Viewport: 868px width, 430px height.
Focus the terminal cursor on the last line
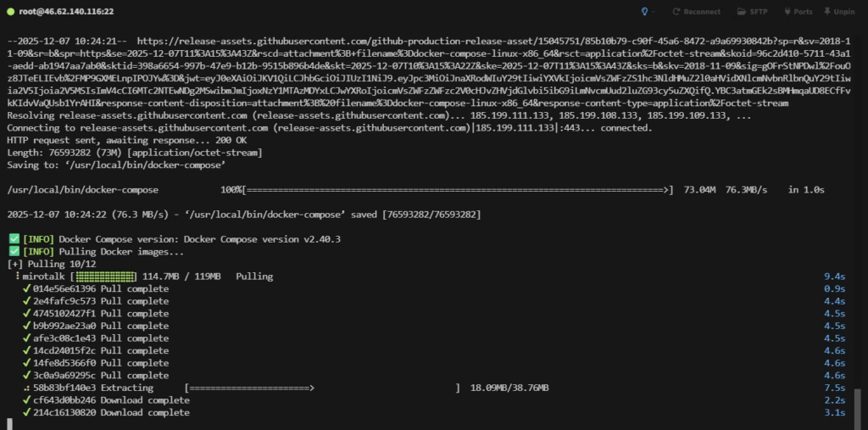(9, 423)
